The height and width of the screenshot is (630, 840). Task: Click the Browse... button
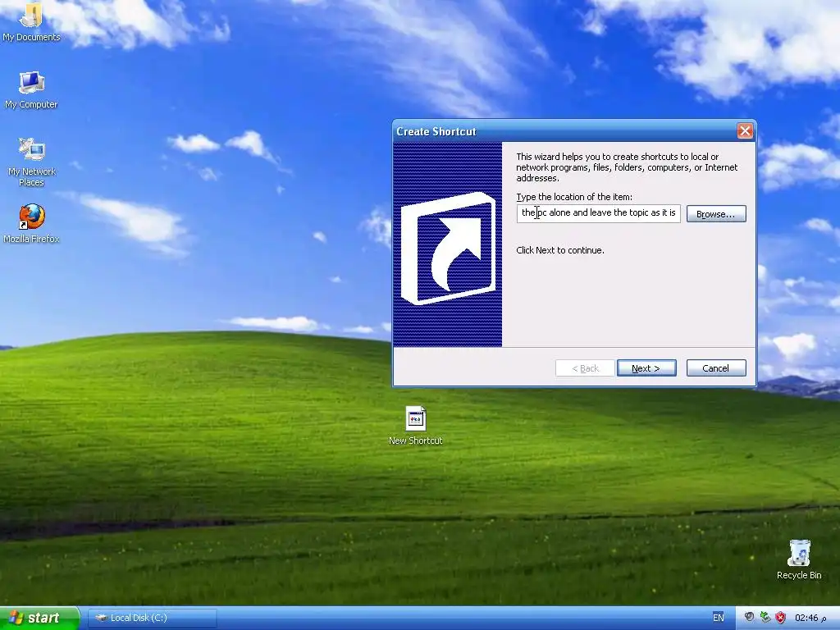pos(715,214)
